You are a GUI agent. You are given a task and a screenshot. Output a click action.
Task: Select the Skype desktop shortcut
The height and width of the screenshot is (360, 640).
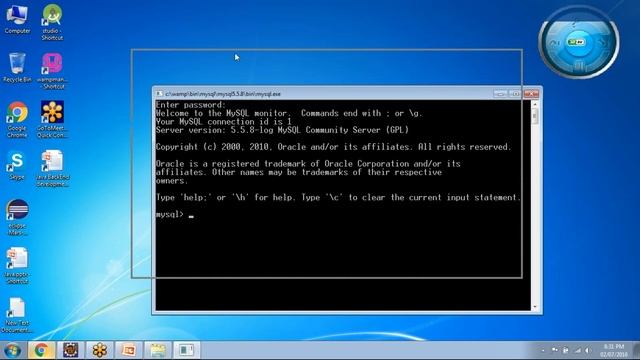point(17,166)
